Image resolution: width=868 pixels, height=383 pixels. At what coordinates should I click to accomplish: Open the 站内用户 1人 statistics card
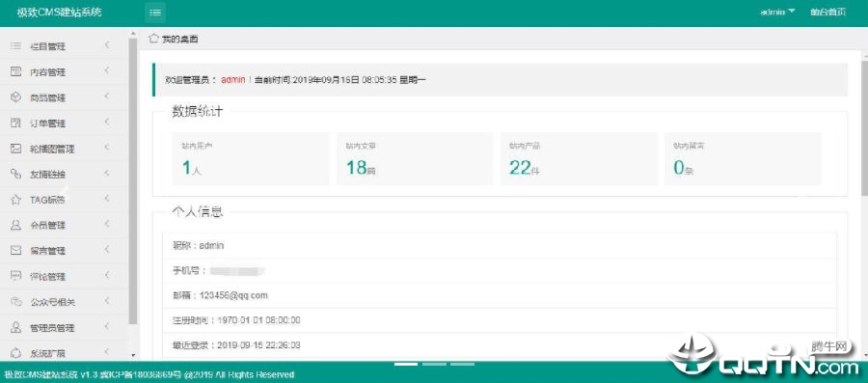click(251, 158)
